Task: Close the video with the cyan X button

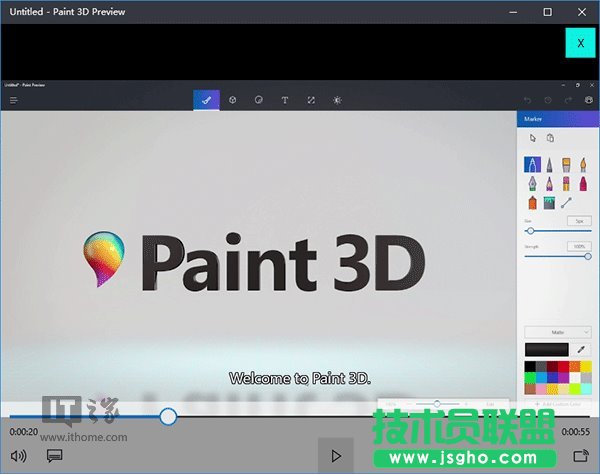Action: tap(580, 43)
